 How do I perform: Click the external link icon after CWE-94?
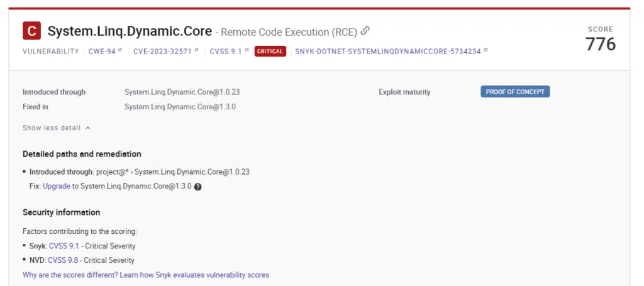tap(119, 50)
